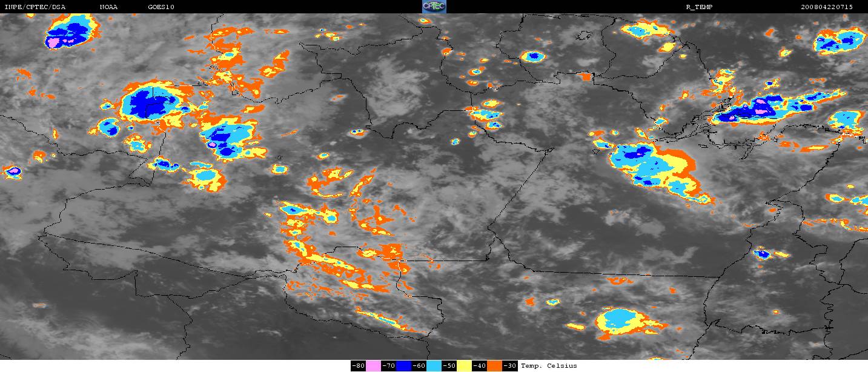Click the CPTEC logo in header
868x372 pixels.
click(434, 7)
